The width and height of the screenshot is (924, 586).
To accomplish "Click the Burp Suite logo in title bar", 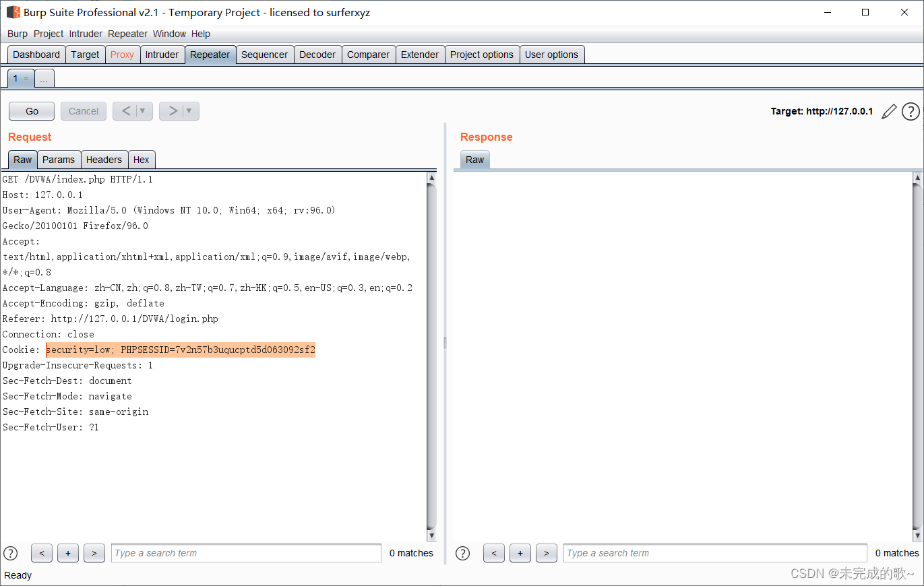I will [x=13, y=12].
